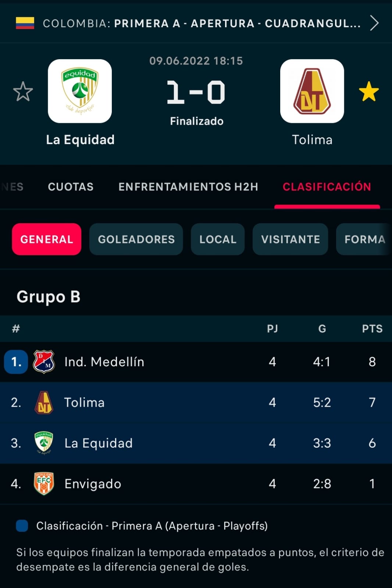Switch to the Cuotas tab
The width and height of the screenshot is (392, 588).
[71, 187]
